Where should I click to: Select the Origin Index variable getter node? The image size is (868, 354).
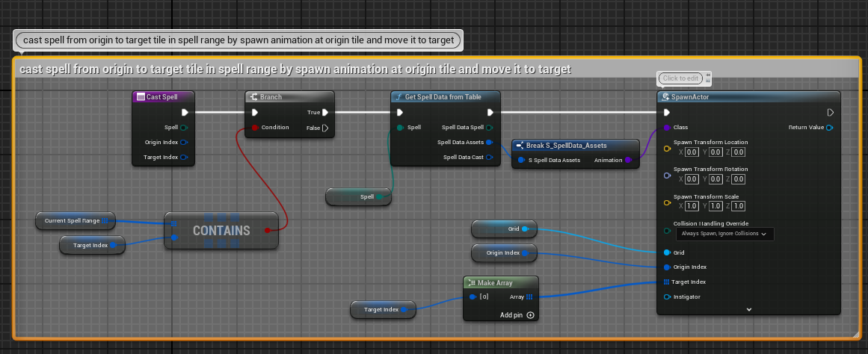pyautogui.click(x=505, y=252)
